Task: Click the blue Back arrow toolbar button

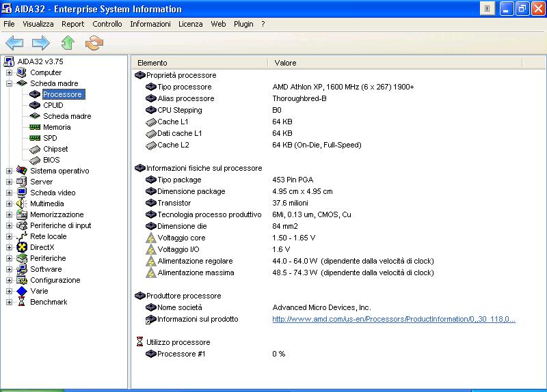Action: [14, 43]
